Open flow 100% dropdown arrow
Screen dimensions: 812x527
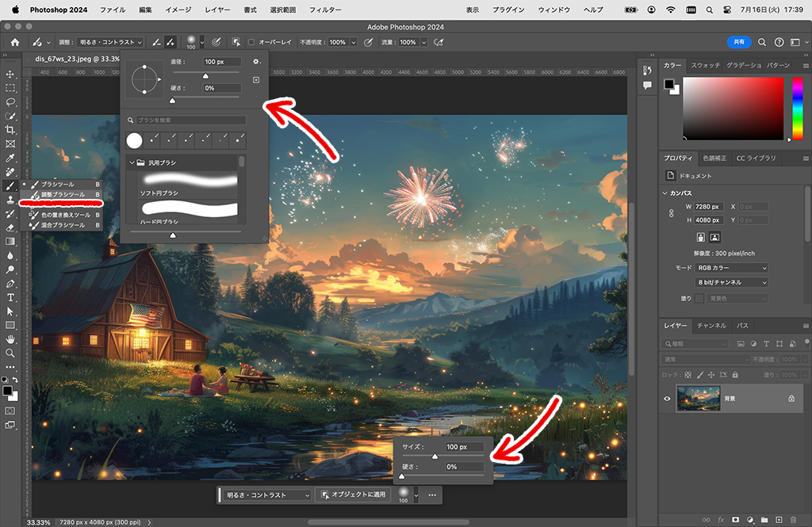coord(423,43)
